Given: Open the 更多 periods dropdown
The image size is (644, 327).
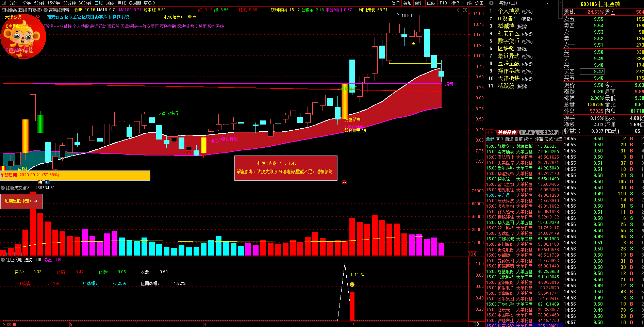Looking at the screenshot, I should click(x=149, y=3).
